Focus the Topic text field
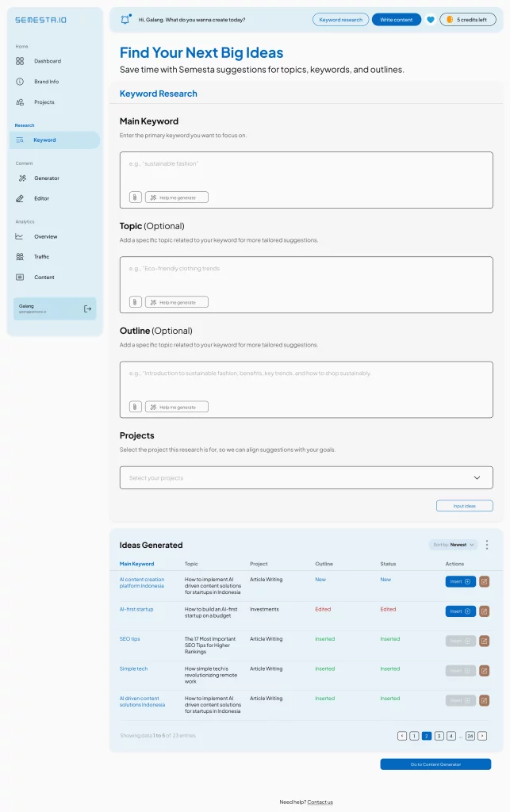The image size is (510, 812). coord(306,285)
